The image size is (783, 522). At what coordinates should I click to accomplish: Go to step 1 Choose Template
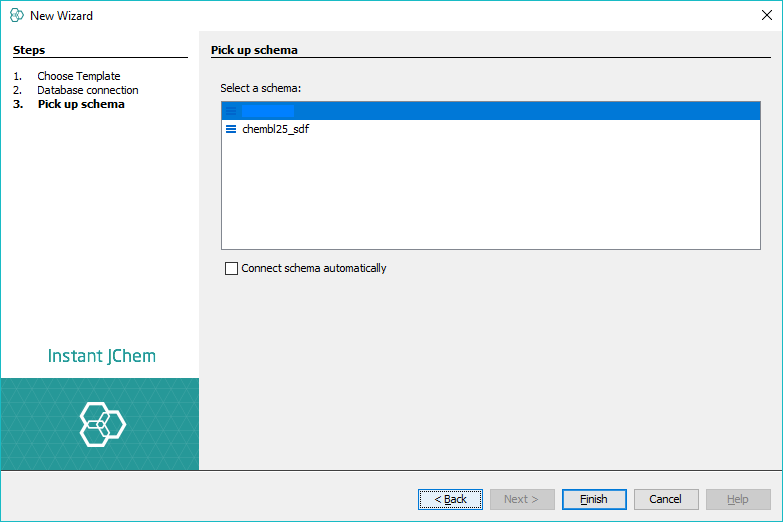point(78,76)
